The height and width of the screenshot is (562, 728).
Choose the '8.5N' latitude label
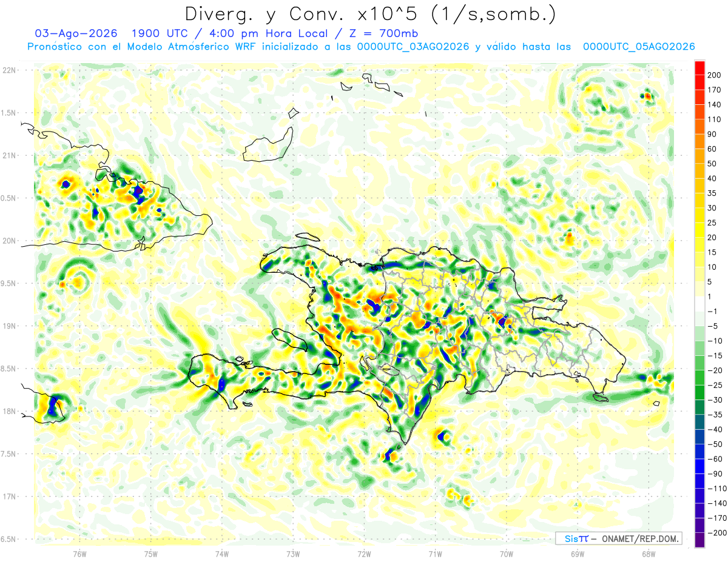[x=9, y=369]
